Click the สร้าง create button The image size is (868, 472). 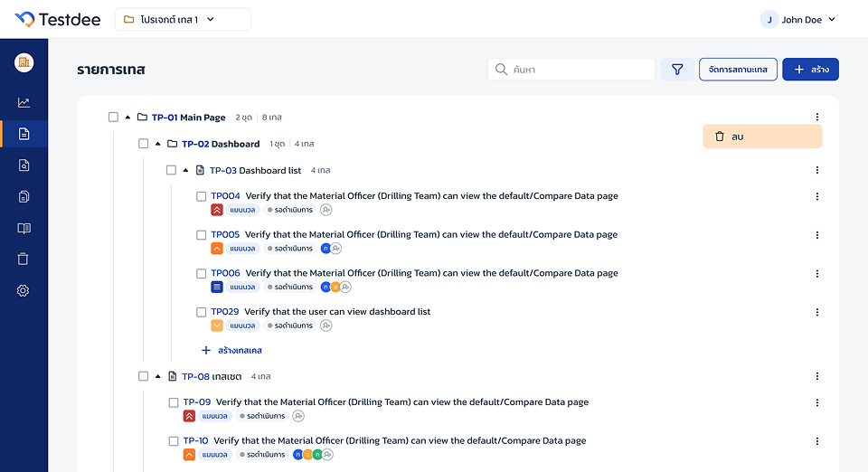(x=810, y=70)
